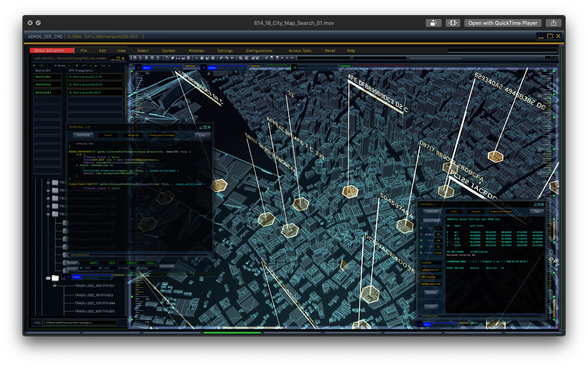Open the Select menu
Viewport: 588px width, 366px height.
click(x=143, y=50)
